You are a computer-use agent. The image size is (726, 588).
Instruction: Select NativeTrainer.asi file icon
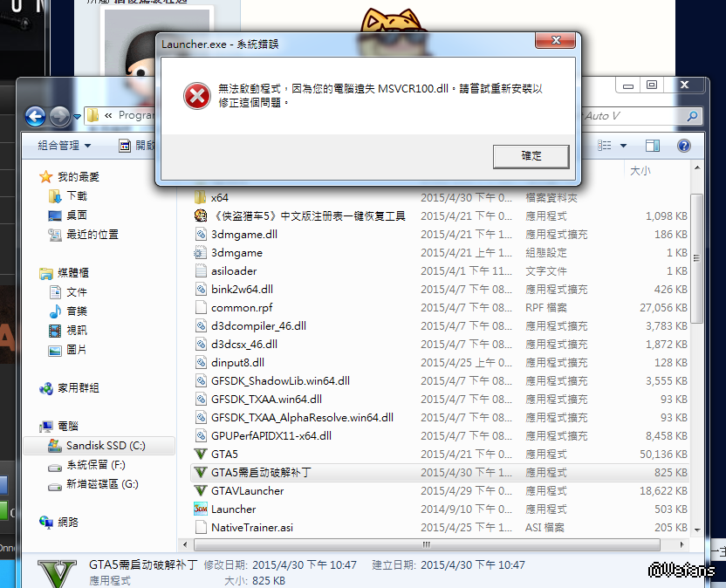[201, 527]
